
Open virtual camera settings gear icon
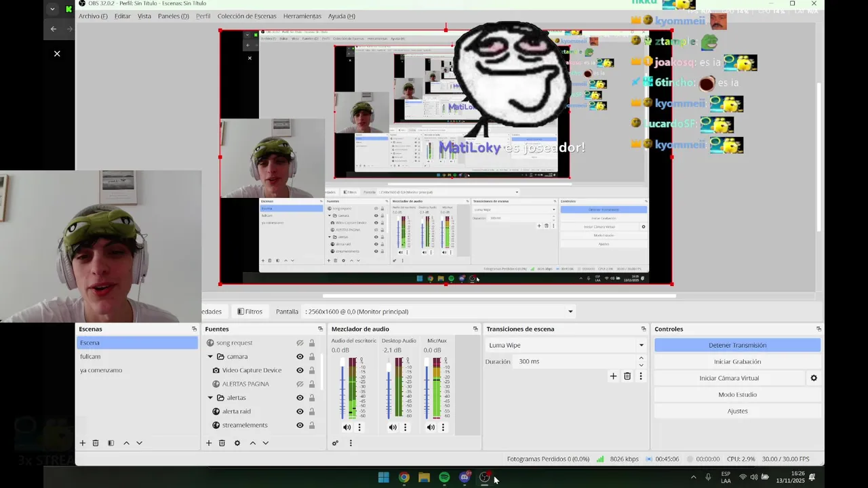814,378
